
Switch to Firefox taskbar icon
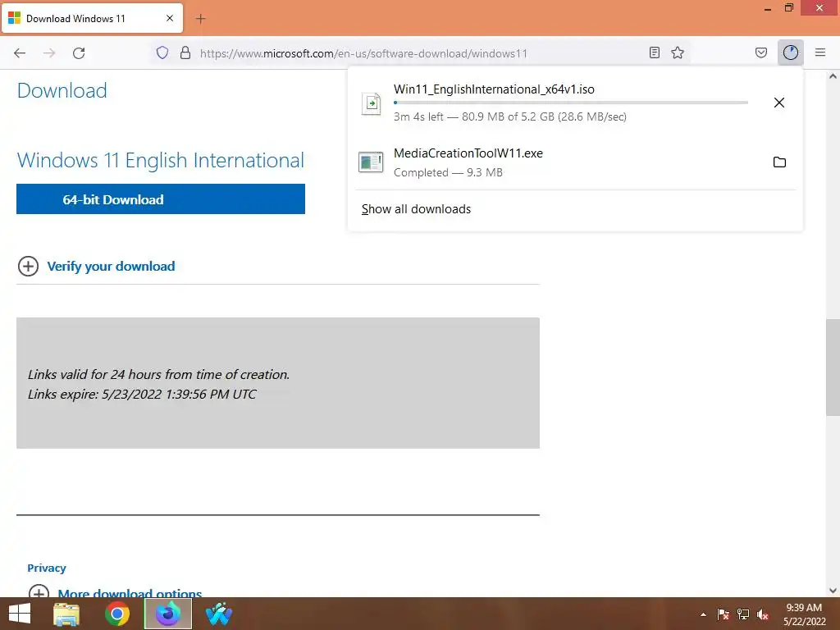click(x=168, y=614)
